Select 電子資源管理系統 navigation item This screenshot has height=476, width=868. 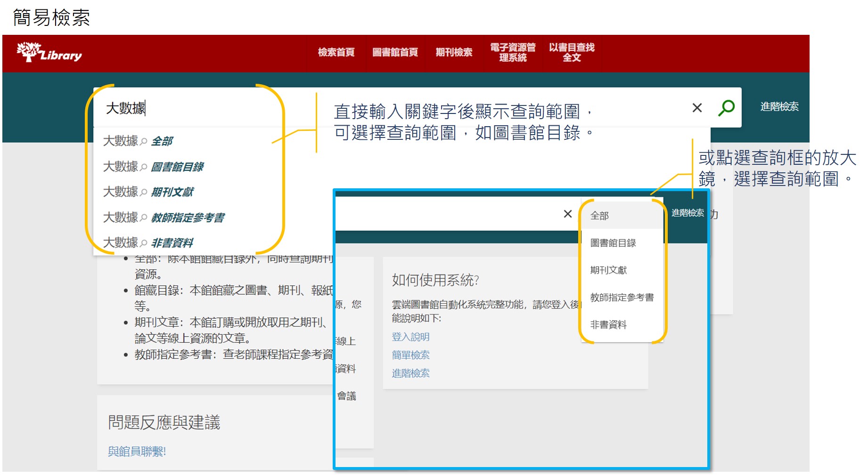click(513, 52)
